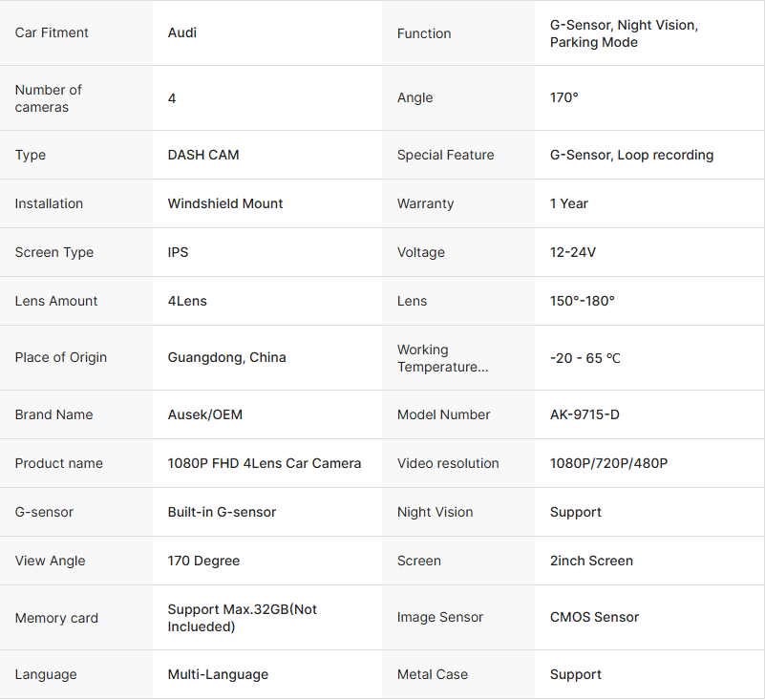
Task: Click the 4Lens value cell
Action: coord(187,301)
